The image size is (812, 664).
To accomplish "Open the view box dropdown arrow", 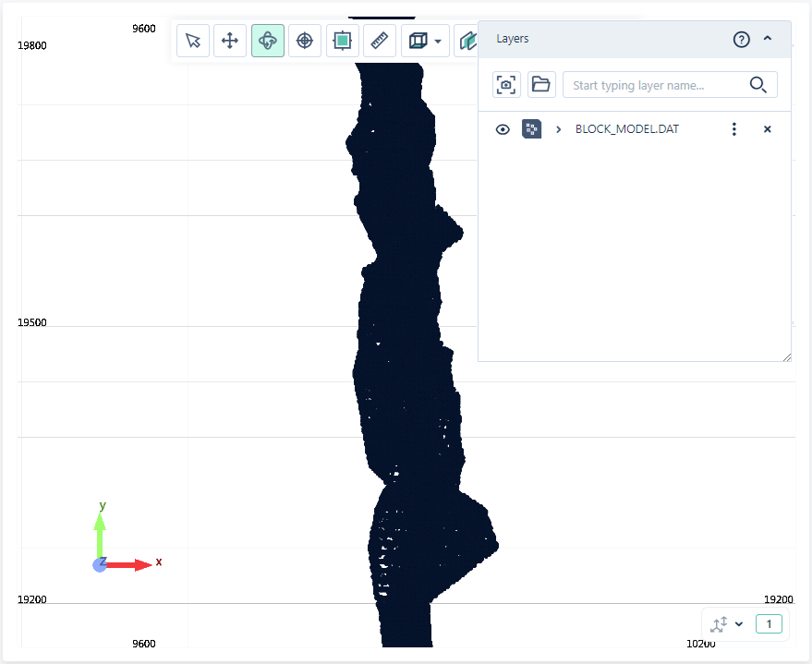I will pos(438,41).
